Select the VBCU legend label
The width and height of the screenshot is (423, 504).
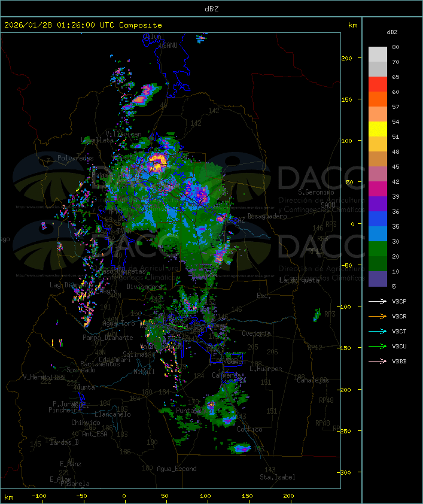coord(399,347)
